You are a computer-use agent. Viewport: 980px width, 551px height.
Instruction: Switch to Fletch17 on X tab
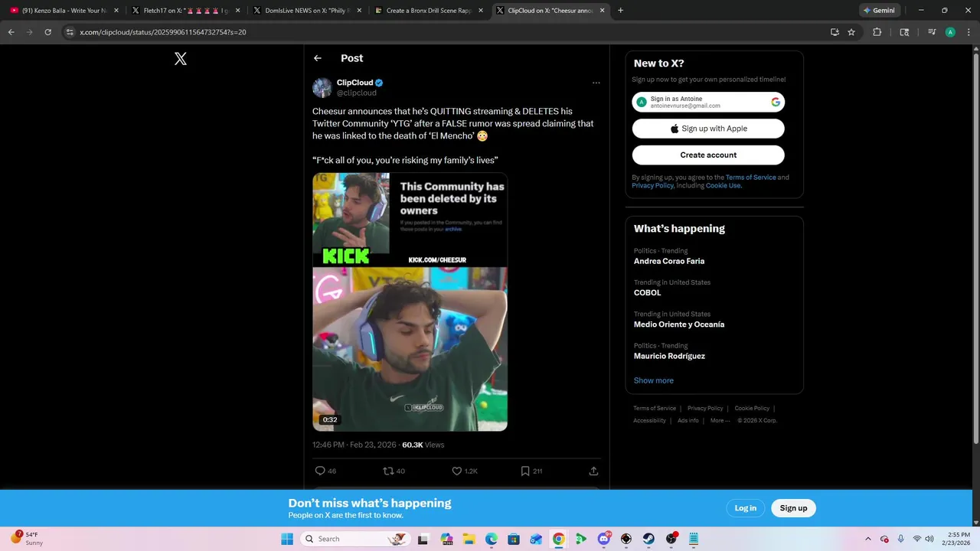tap(186, 11)
